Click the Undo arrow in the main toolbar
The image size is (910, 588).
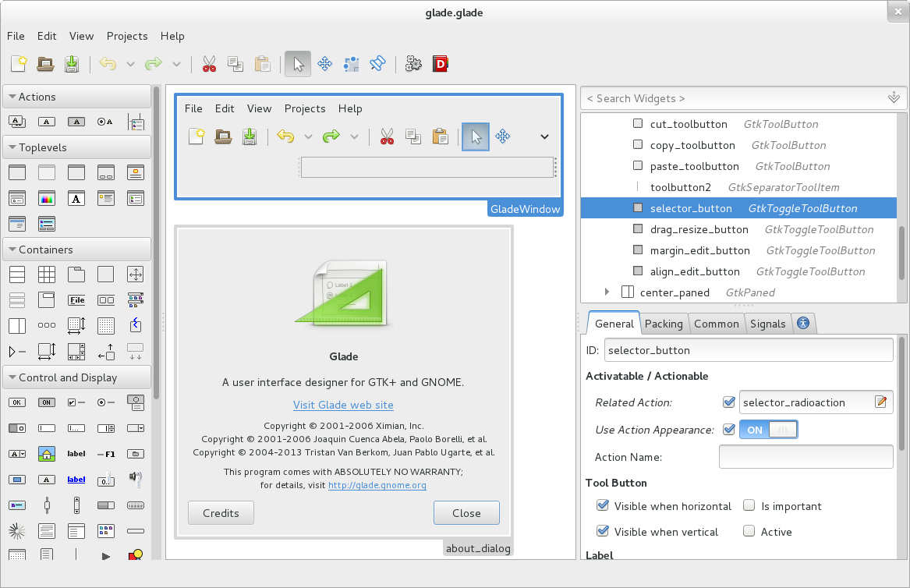pos(108,64)
